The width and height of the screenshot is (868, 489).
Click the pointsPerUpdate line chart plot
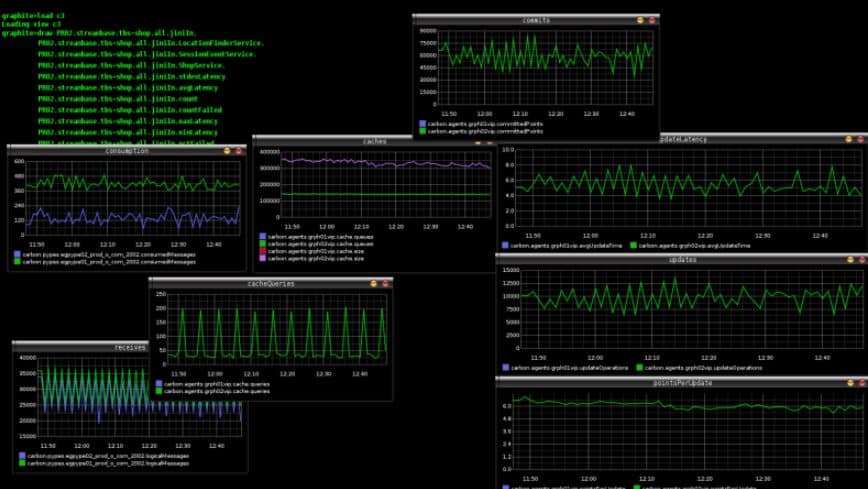[688, 431]
